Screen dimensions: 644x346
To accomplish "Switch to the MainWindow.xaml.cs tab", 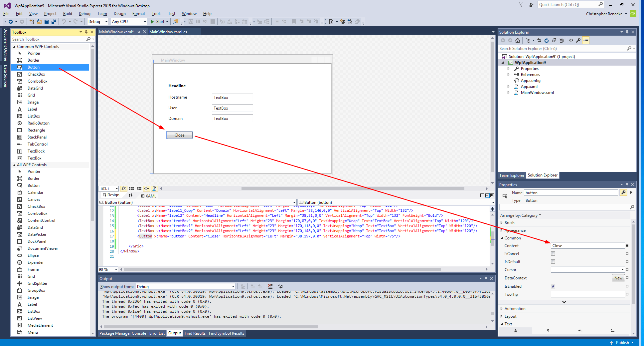I will 168,32.
